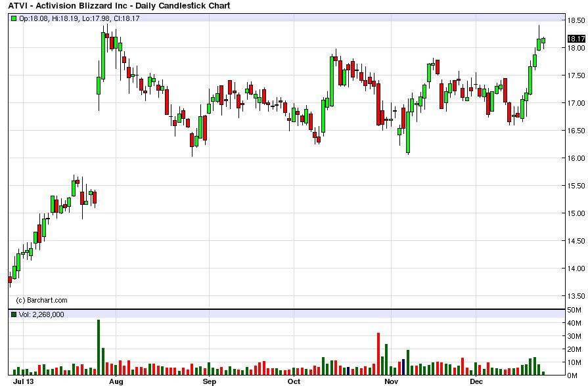Click the 14.50 price axis label
Screen dimensions: 588x386
(x=576, y=241)
